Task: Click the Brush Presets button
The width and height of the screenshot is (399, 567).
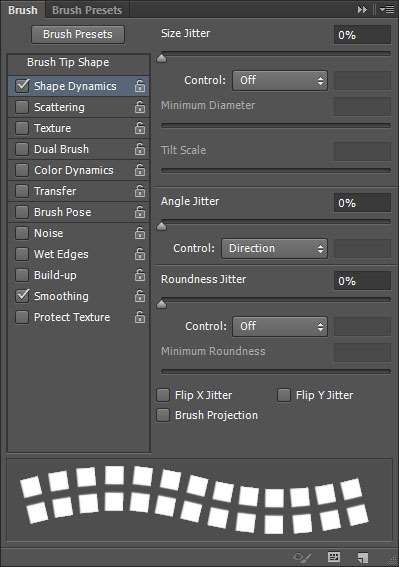Action: click(78, 34)
